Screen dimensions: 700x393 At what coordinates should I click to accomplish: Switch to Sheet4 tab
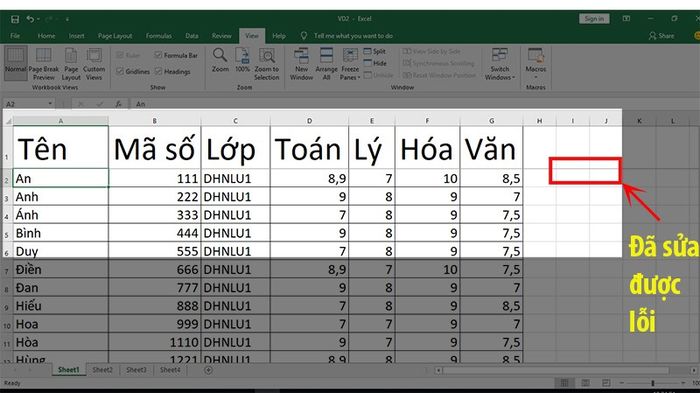(170, 370)
